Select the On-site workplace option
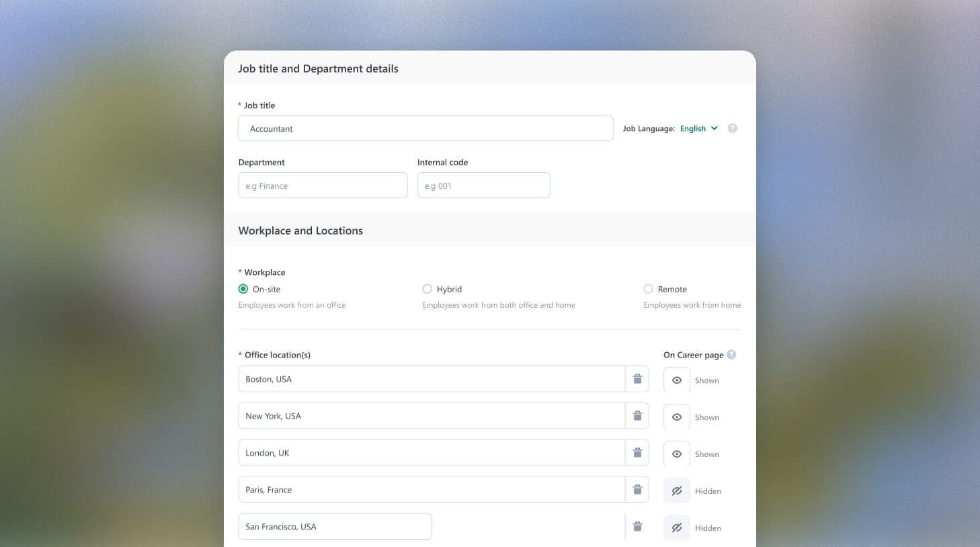 pos(243,289)
